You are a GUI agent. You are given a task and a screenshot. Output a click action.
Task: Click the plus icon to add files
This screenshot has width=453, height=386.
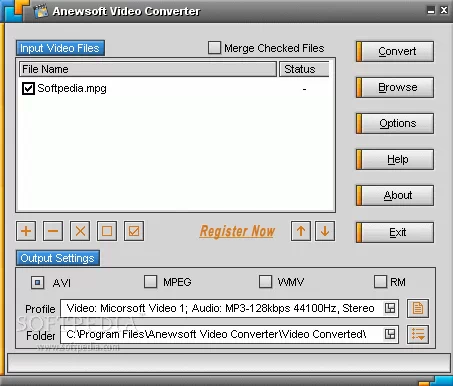point(26,231)
